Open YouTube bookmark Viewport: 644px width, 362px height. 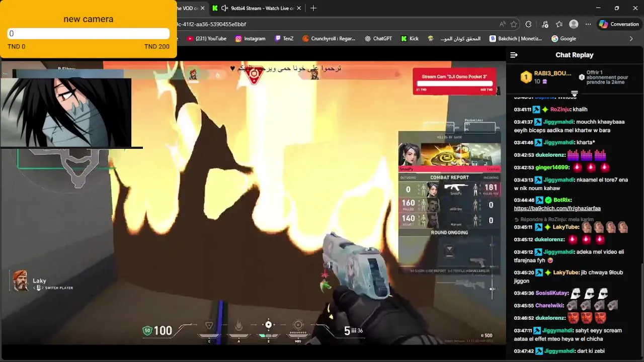(206, 39)
